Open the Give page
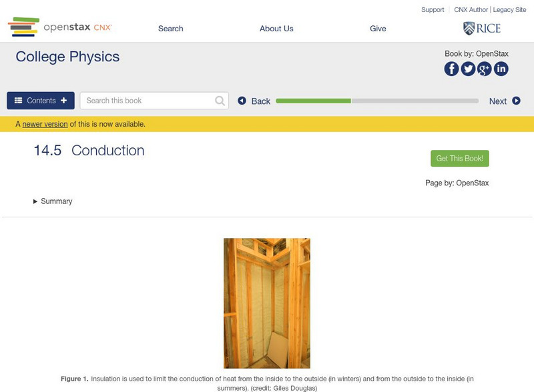This screenshot has width=534, height=392. 378,29
